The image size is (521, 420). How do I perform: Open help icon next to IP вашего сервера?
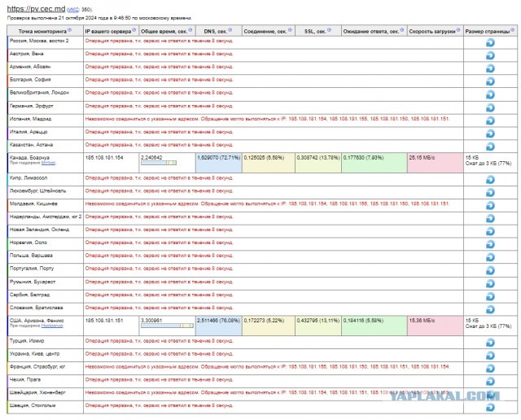[134, 30]
